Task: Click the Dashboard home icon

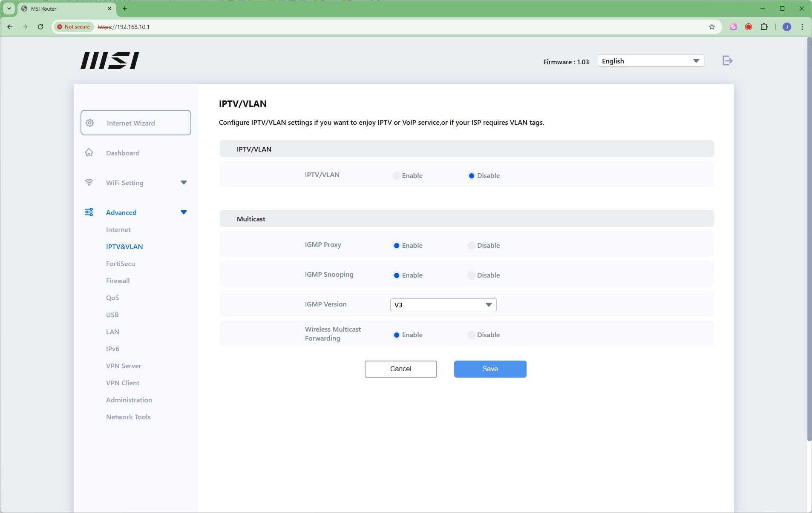Action: pyautogui.click(x=89, y=153)
